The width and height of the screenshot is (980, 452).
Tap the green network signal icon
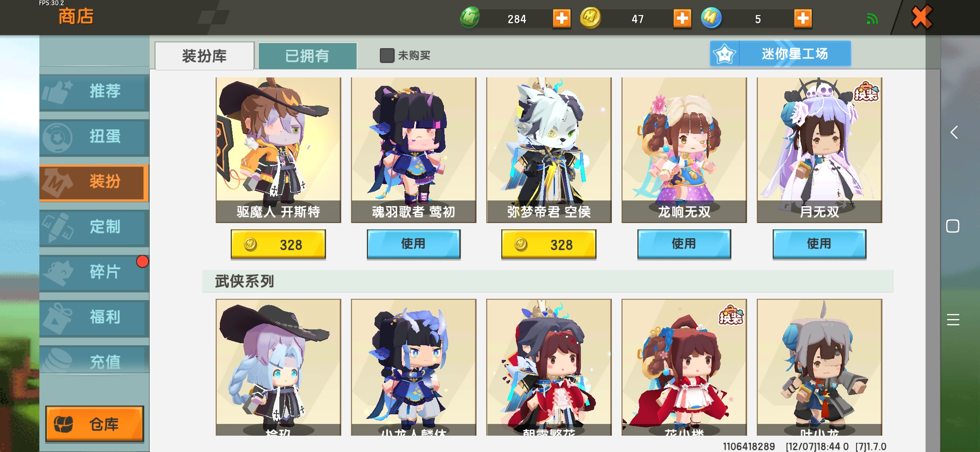(x=872, y=19)
